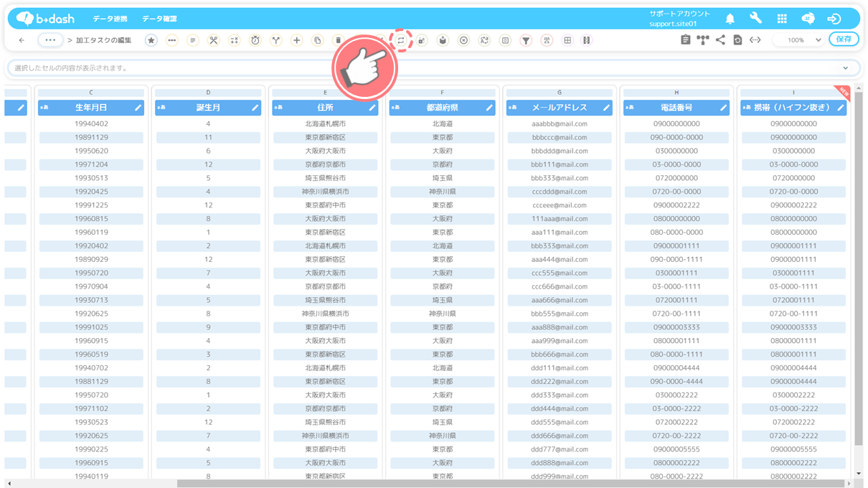Click the share icon
This screenshot has width=868, height=488.
pos(720,40)
